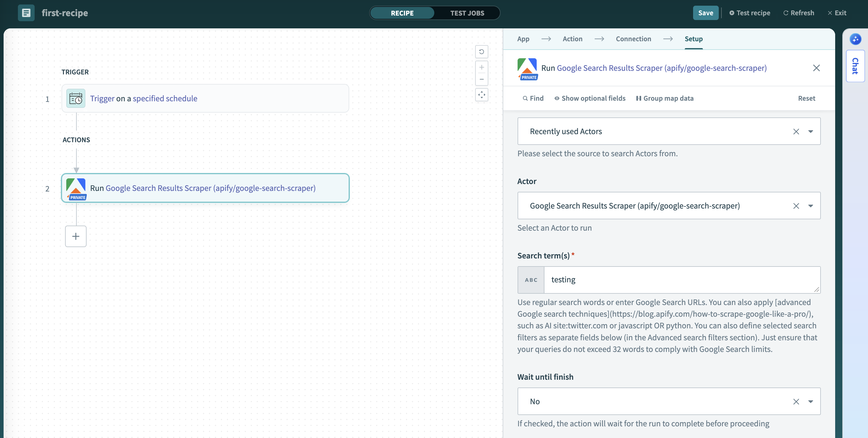Click the fit-to-screen icon below zoom controls

pos(481,95)
